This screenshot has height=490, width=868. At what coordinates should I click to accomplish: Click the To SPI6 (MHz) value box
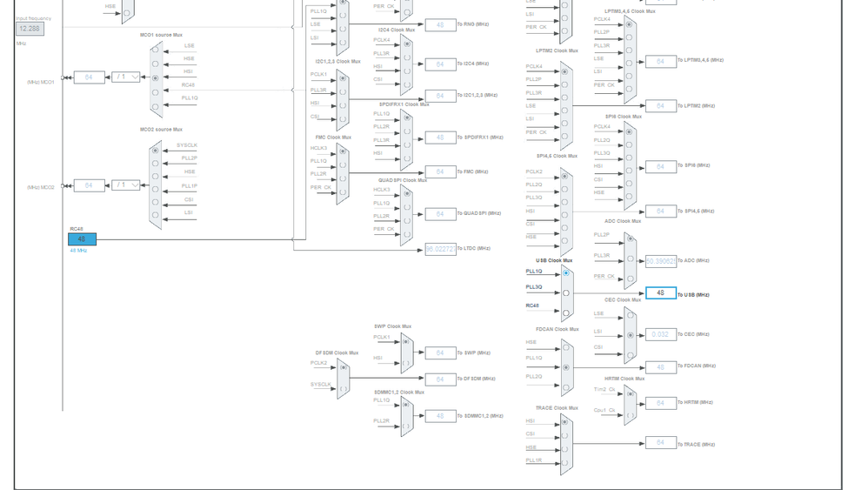(x=660, y=166)
